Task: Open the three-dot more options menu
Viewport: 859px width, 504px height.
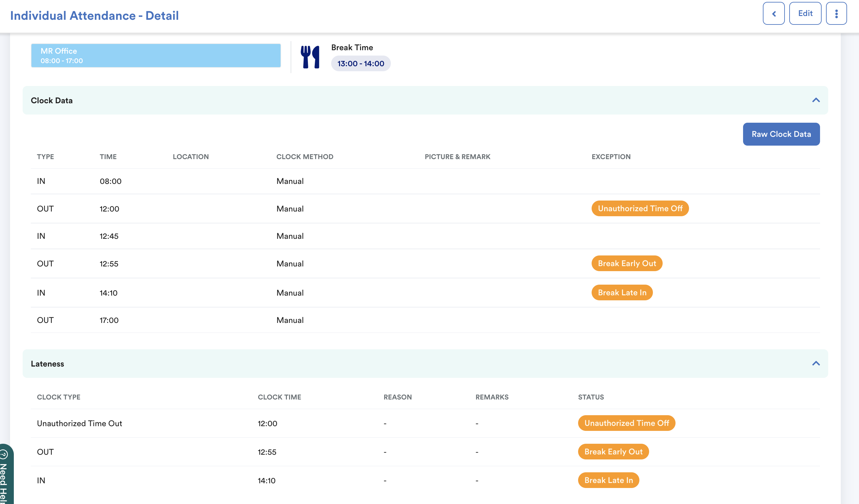Action: coord(836,13)
